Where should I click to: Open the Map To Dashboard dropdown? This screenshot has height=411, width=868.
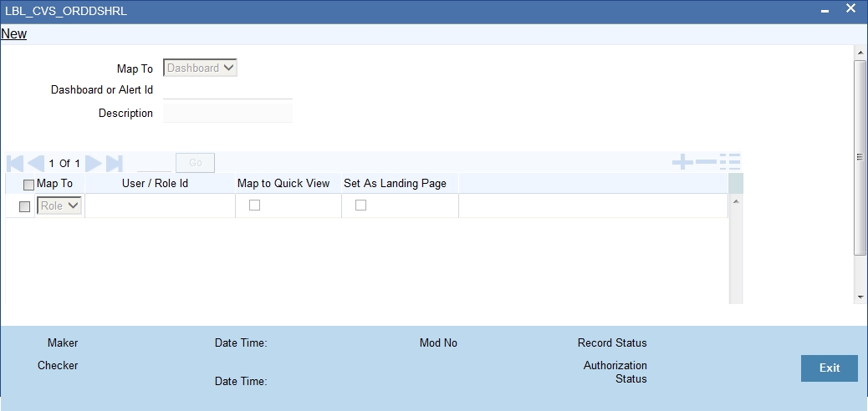point(200,68)
